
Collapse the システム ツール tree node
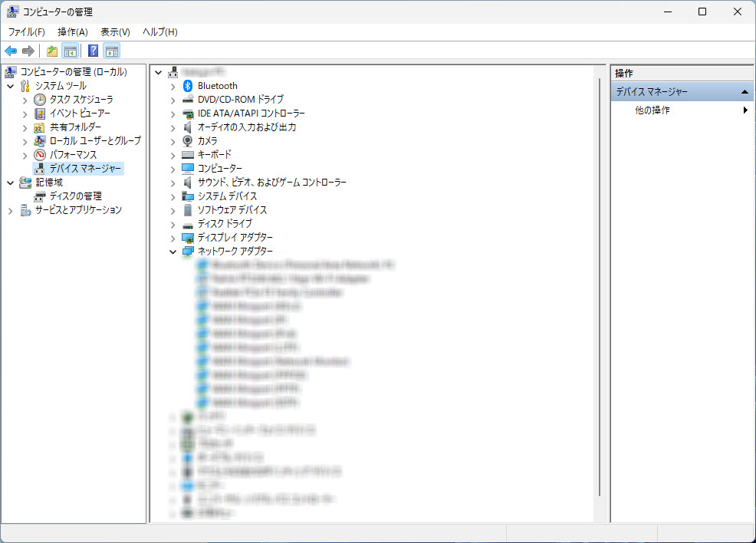click(11, 86)
